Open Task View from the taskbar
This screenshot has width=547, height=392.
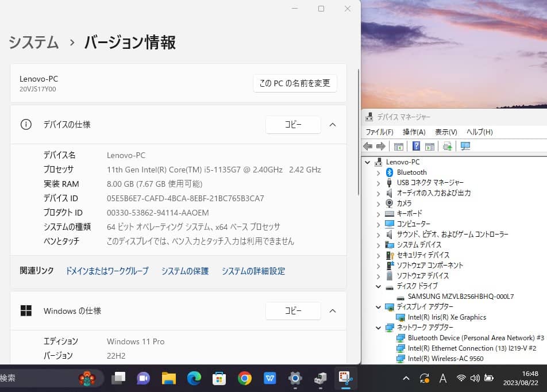pyautogui.click(x=118, y=378)
